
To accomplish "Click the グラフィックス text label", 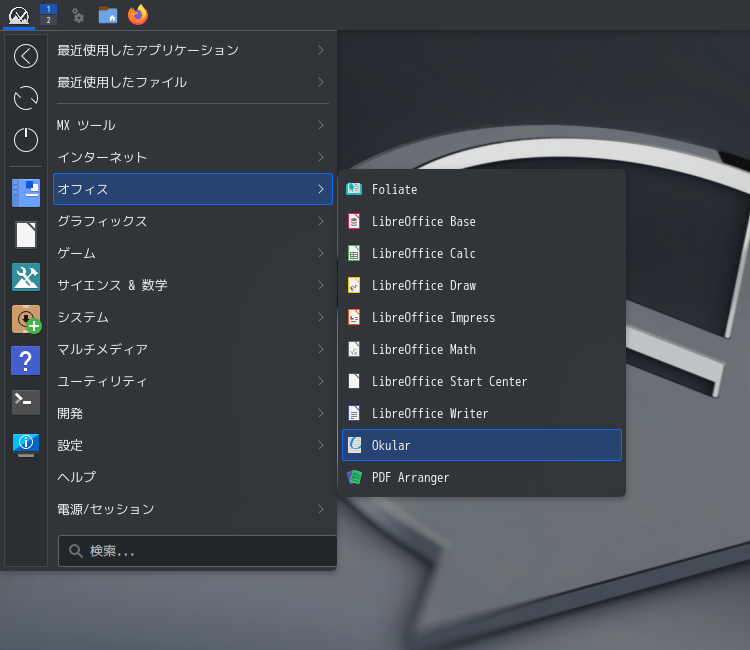I will [x=102, y=221].
